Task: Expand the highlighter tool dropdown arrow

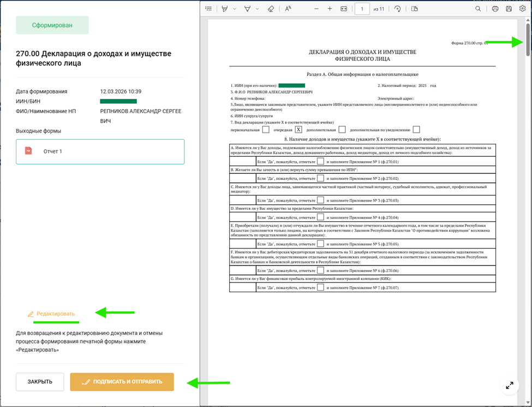Action: coord(235,9)
